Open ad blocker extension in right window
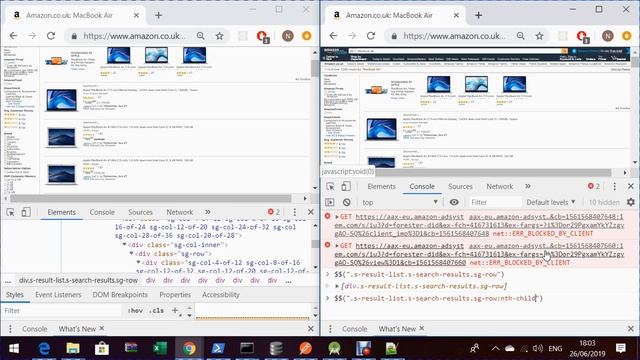 582,36
